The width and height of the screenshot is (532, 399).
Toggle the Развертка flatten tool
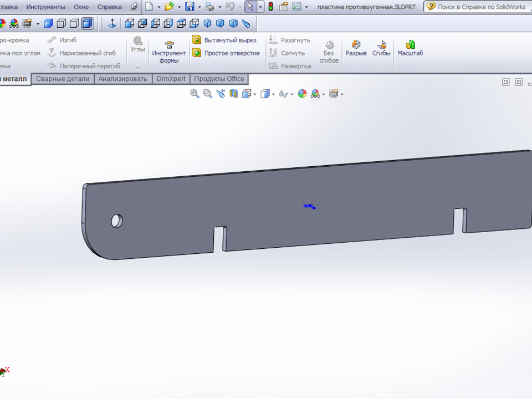pos(290,66)
